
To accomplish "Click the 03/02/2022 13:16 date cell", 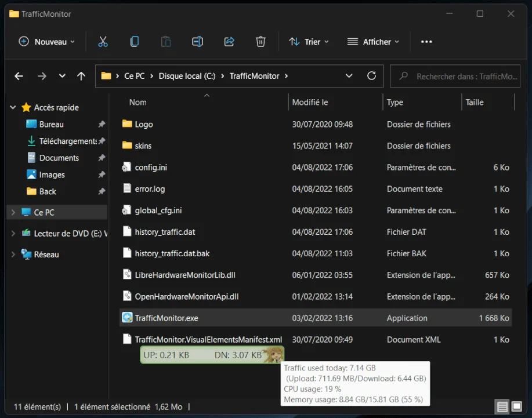I will [323, 318].
